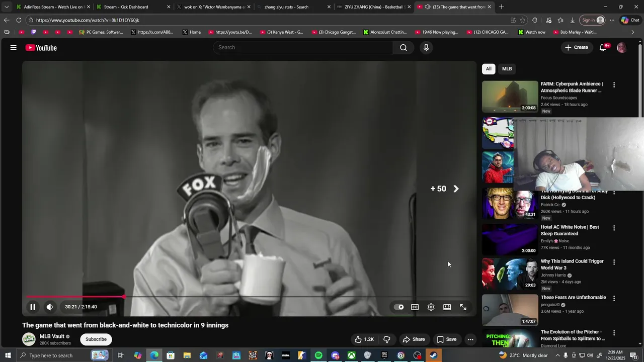The width and height of the screenshot is (644, 362).
Task: Open YouTube notifications bell
Action: 603,47
